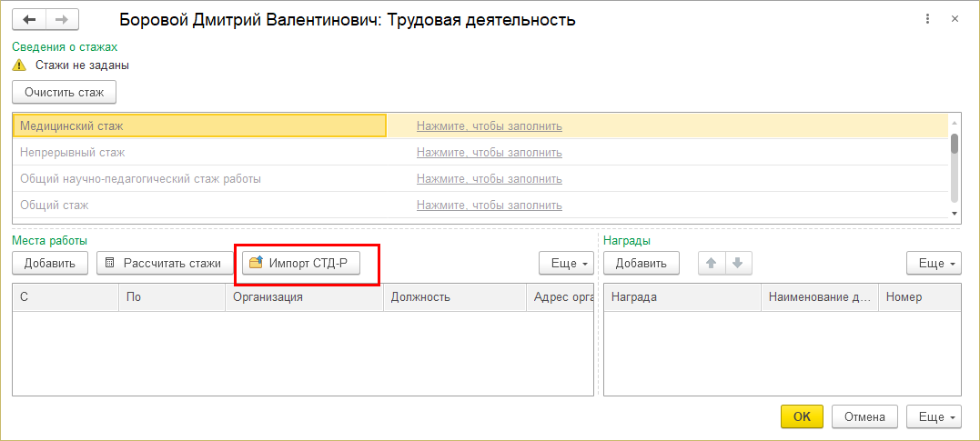
Task: Open Еще dropdown next to Отмена
Action: (934, 417)
